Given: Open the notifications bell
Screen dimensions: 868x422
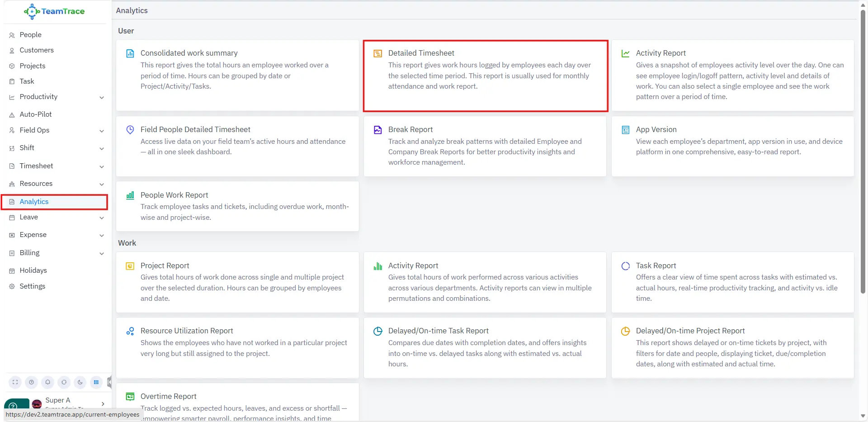Looking at the screenshot, I should [x=47, y=382].
